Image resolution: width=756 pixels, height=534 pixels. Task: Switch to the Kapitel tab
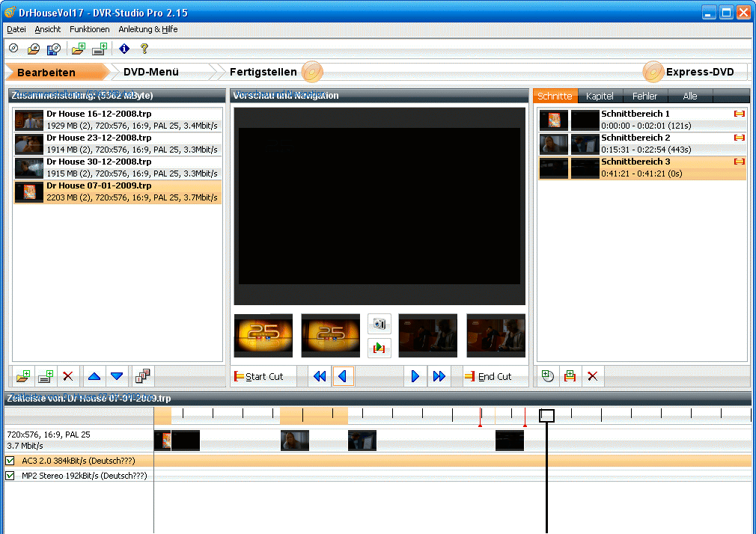(600, 96)
